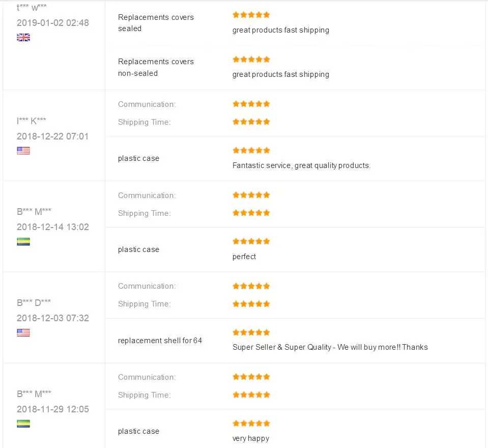Click the 'replacement shell for 64' product name
The image size is (488, 448).
click(160, 341)
